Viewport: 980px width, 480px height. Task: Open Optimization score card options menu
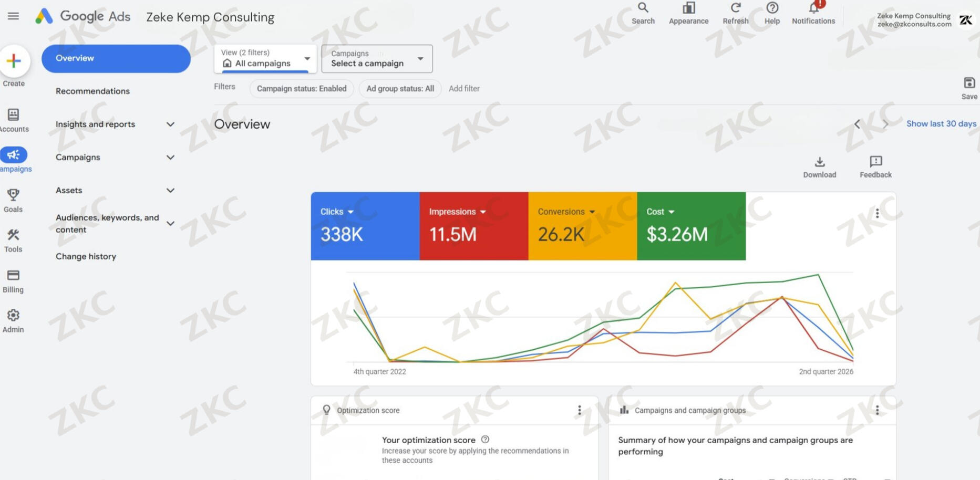click(x=580, y=410)
